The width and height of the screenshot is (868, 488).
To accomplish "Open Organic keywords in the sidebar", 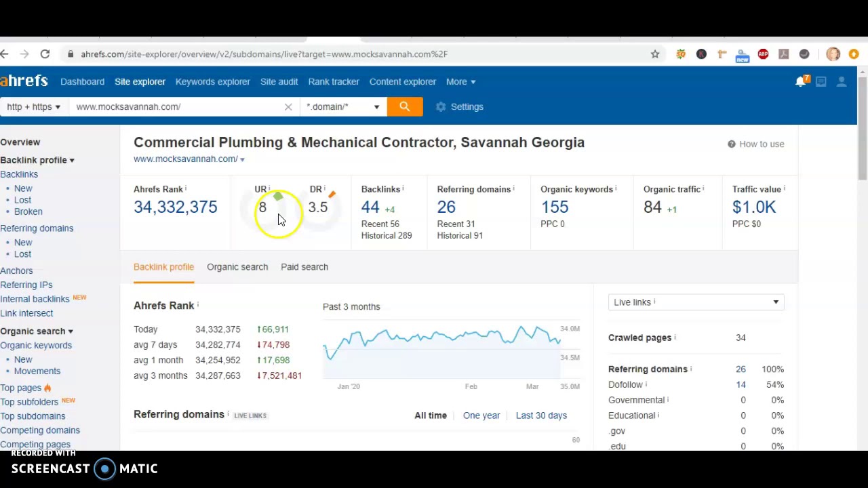I will point(36,345).
